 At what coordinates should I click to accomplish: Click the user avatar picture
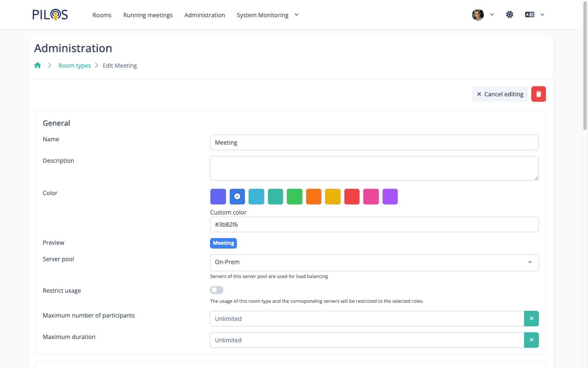coord(478,15)
